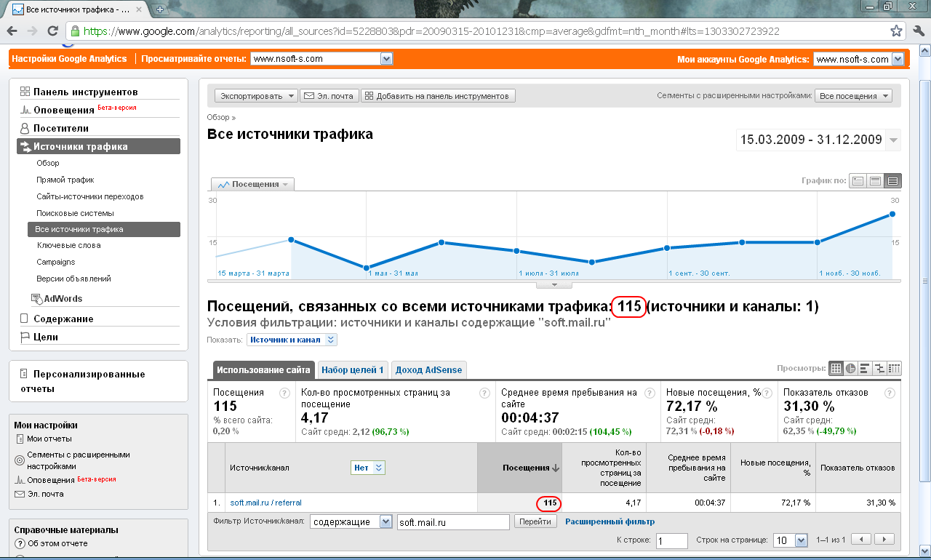The height and width of the screenshot is (560, 931).
Task: Click the green SSL padlock icon
Action: click(x=74, y=31)
